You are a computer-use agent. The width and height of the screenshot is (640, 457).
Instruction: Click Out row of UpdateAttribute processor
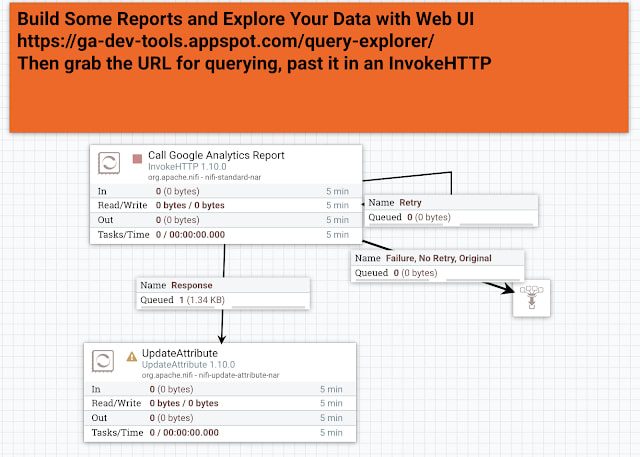[220, 418]
